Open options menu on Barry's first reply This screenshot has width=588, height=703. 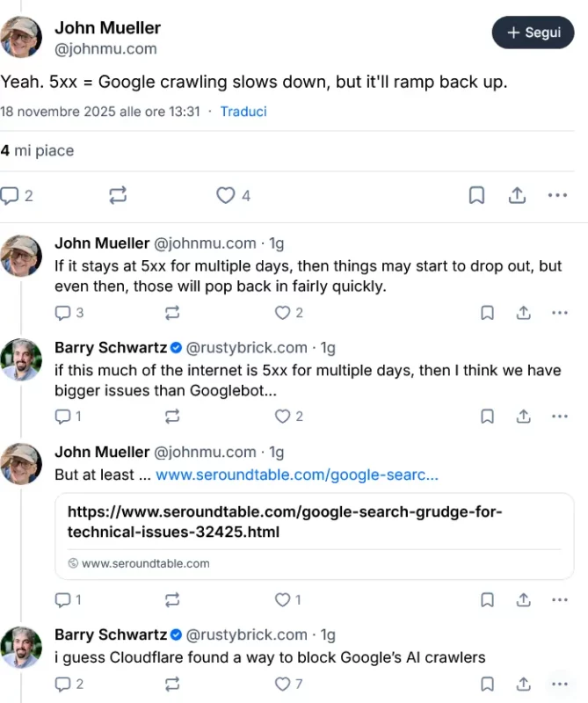point(560,416)
